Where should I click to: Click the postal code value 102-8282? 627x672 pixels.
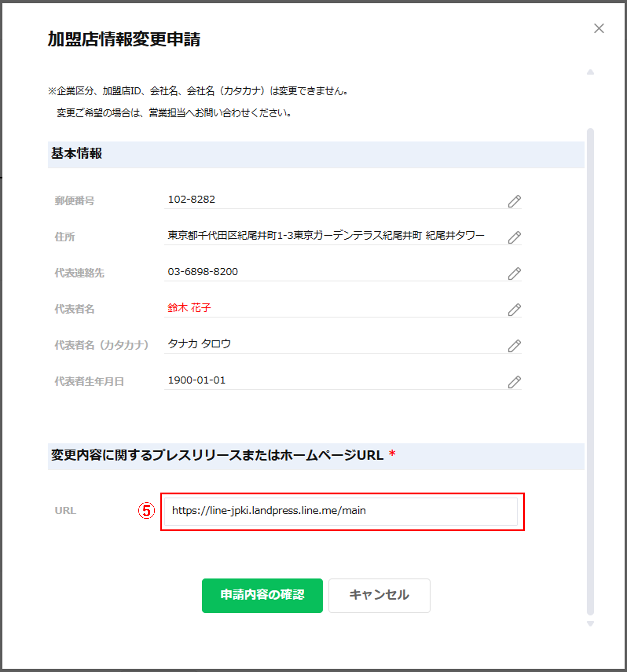click(191, 200)
